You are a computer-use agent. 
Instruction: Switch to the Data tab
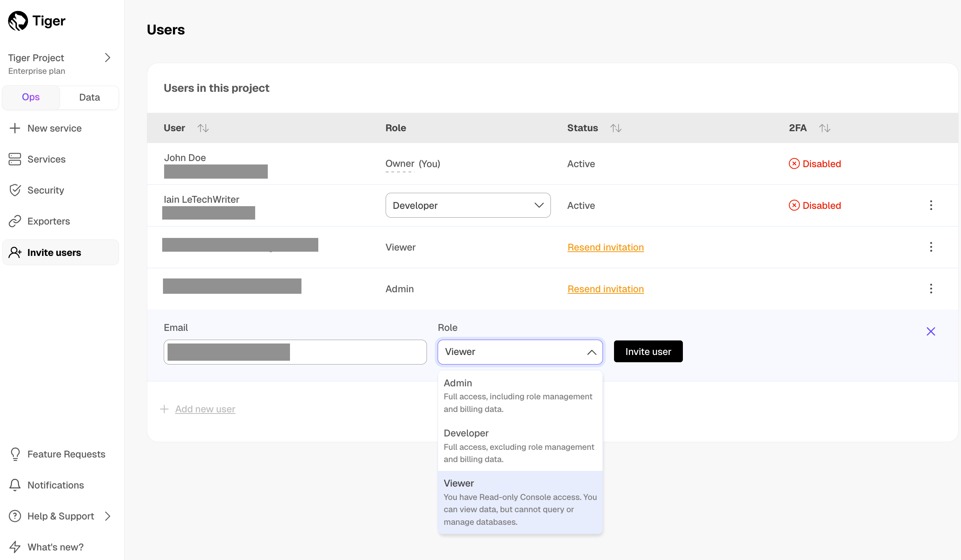[x=89, y=98]
